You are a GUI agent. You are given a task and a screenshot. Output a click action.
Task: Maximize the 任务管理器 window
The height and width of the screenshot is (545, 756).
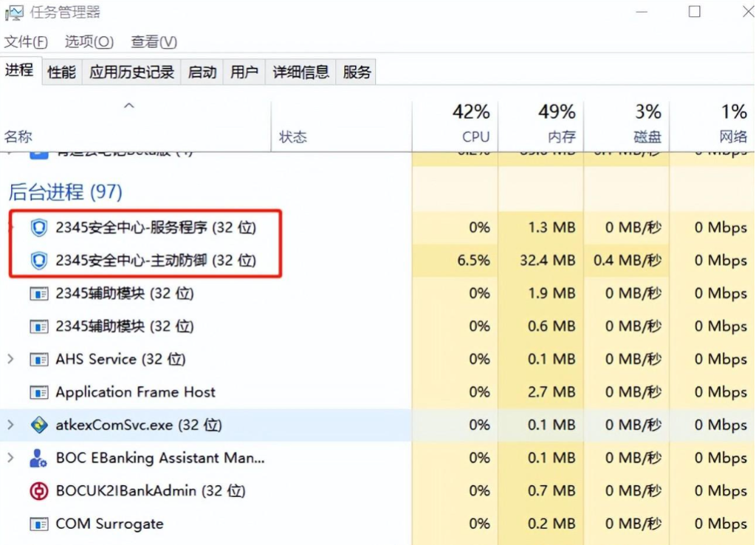point(695,12)
